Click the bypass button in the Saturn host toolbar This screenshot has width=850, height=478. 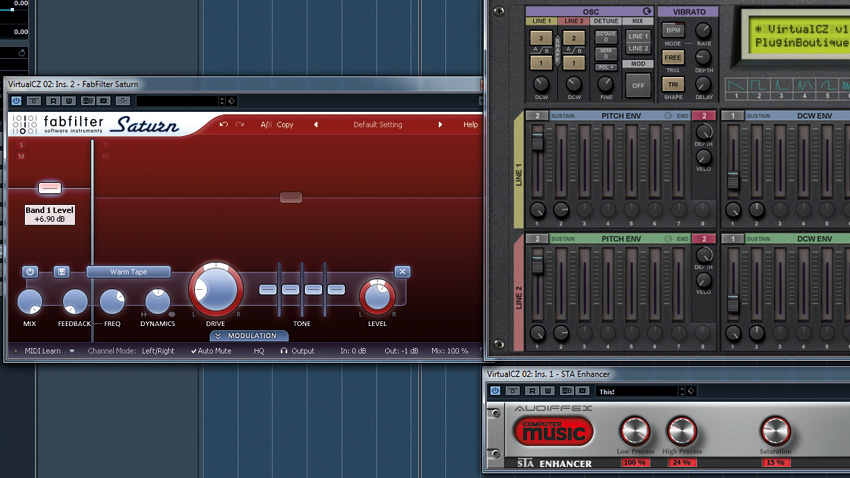click(34, 101)
